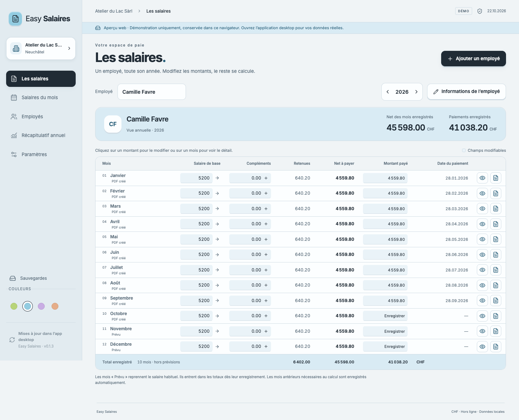Image resolution: width=519 pixels, height=420 pixels.
Task: View details with the eye icon for Février
Action: pyautogui.click(x=482, y=193)
